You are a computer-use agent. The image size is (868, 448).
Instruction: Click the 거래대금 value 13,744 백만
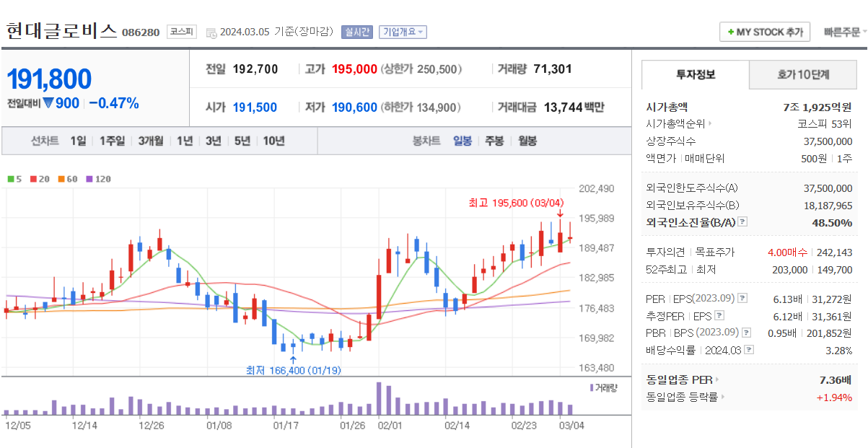point(574,107)
